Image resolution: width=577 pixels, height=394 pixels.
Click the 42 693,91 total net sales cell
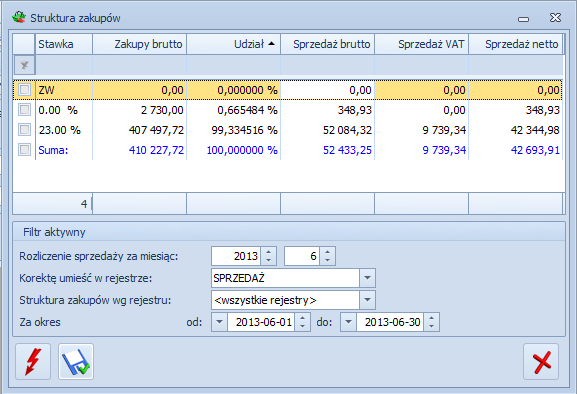point(516,150)
